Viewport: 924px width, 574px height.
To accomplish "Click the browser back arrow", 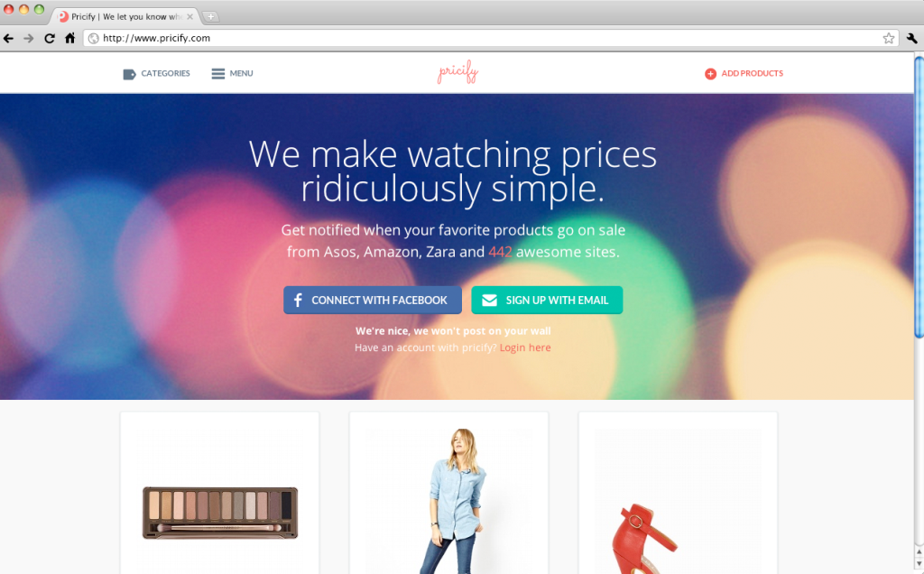I will (x=8, y=38).
